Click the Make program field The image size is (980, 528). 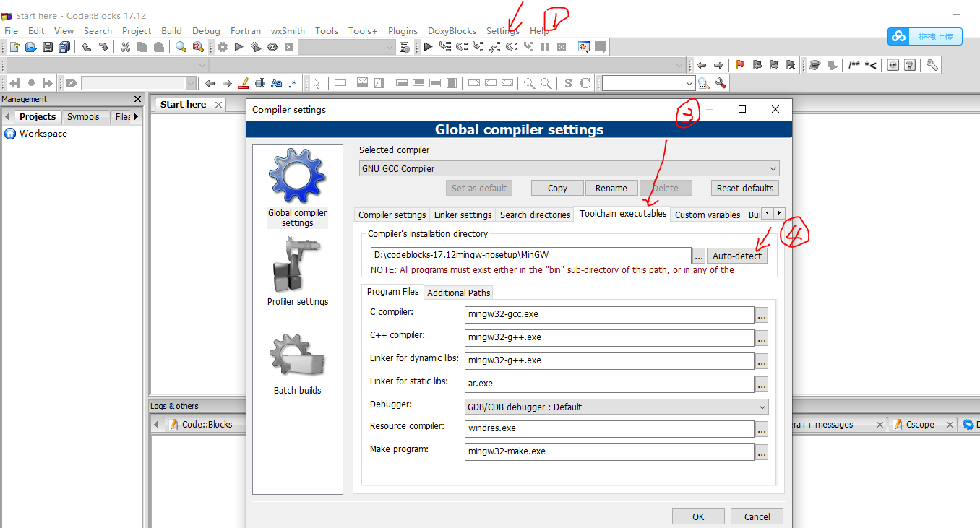[x=609, y=451]
